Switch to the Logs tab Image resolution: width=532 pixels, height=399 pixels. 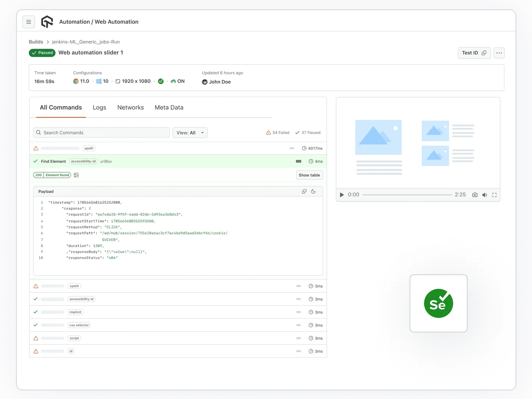pos(99,108)
